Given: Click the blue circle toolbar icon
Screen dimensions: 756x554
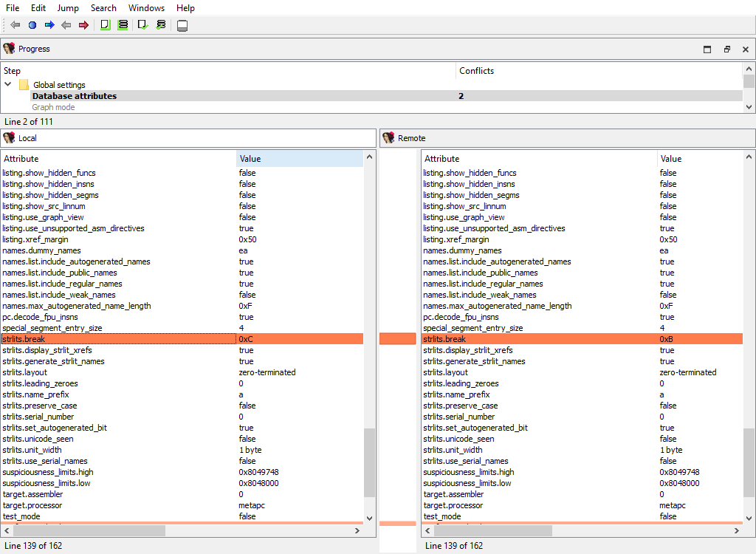Looking at the screenshot, I should coord(32,25).
